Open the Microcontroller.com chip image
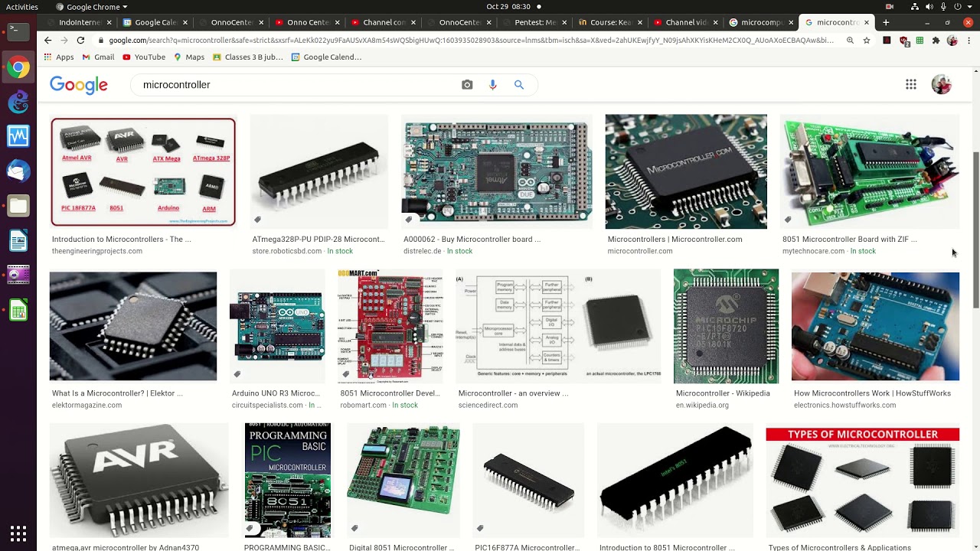The height and width of the screenshot is (551, 980). (686, 171)
